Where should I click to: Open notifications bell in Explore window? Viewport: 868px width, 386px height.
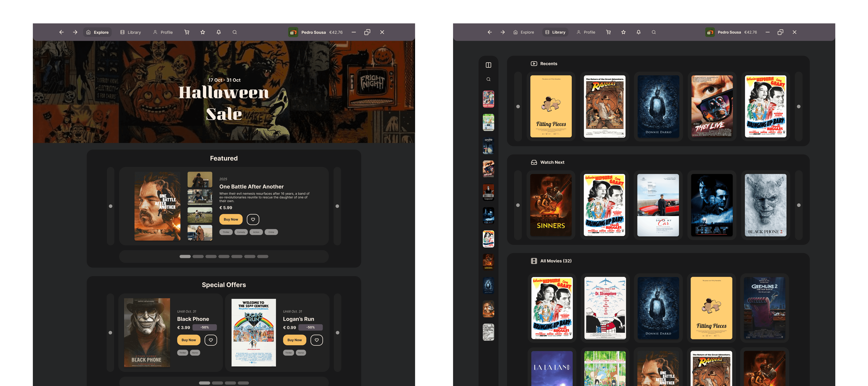pos(219,32)
